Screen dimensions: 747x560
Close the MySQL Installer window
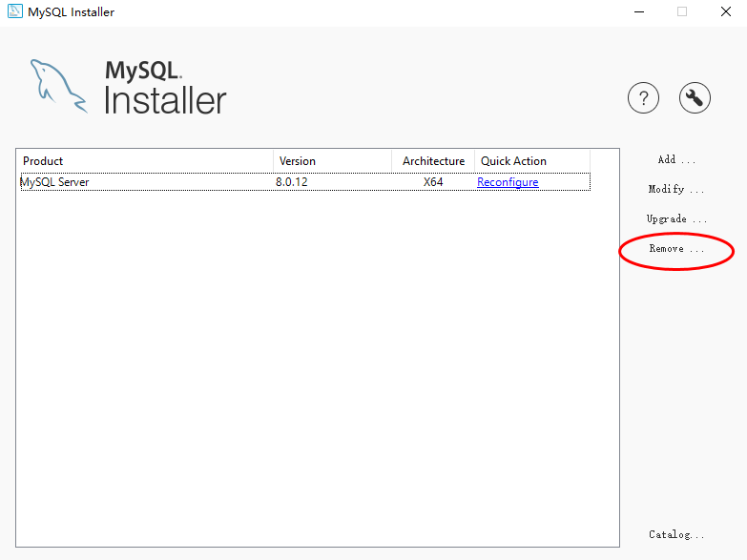pos(726,11)
